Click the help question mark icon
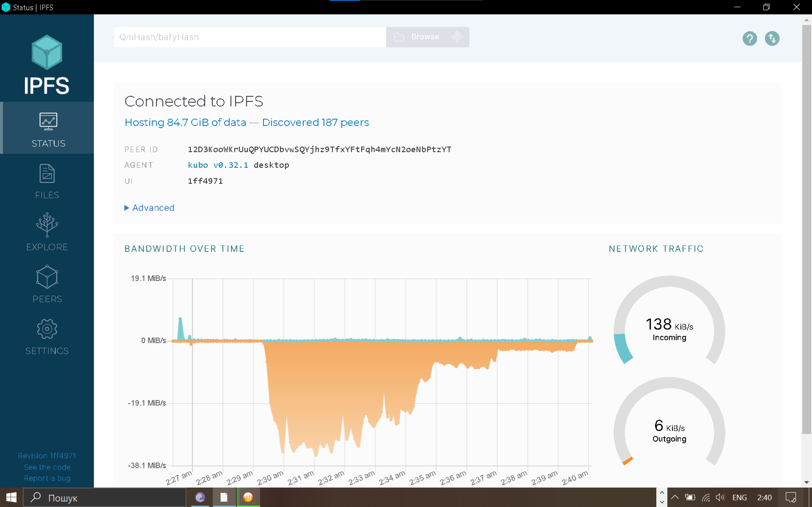This screenshot has height=507, width=812. click(750, 39)
